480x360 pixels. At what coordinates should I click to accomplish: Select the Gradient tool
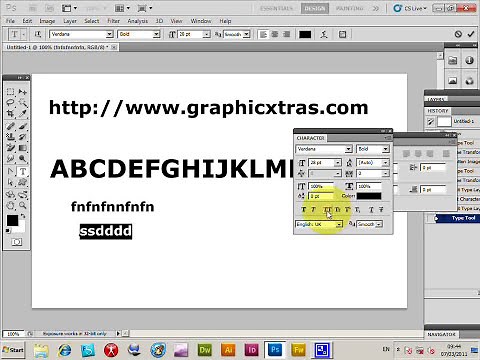(22, 148)
